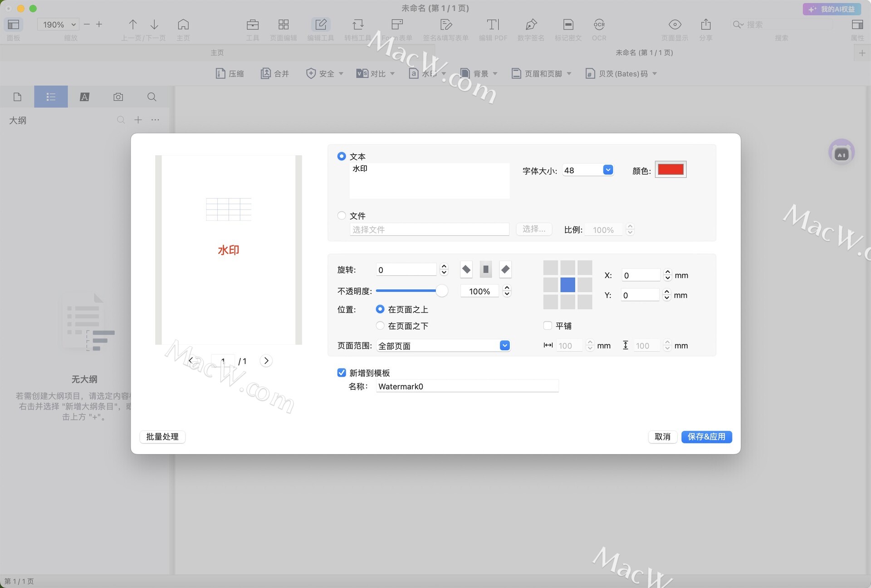871x588 pixels.
Task: Open snapshot camera panel in sidebar
Action: [118, 97]
